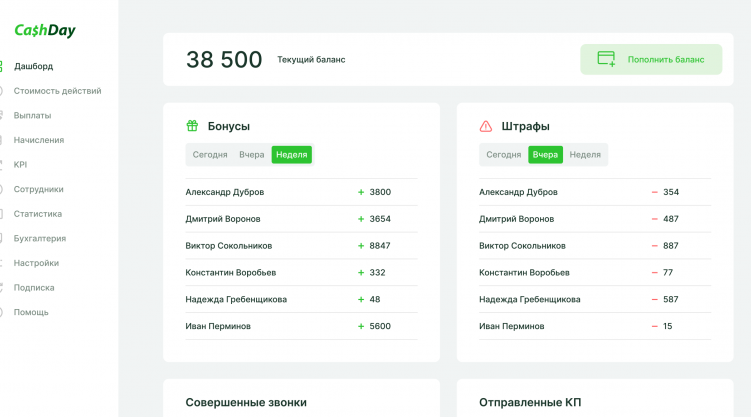
Task: Select Сегодня tab in Штрафы card
Action: pyautogui.click(x=503, y=155)
